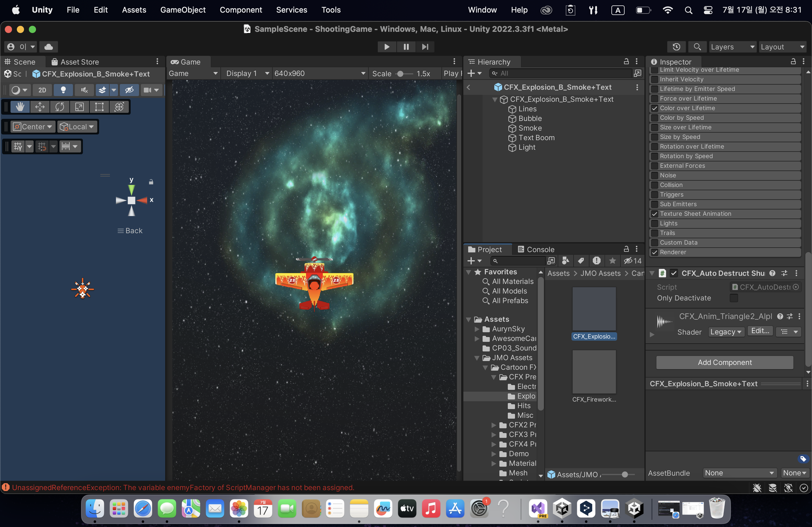Click the Undo History icon
The width and height of the screenshot is (812, 527).
(676, 47)
